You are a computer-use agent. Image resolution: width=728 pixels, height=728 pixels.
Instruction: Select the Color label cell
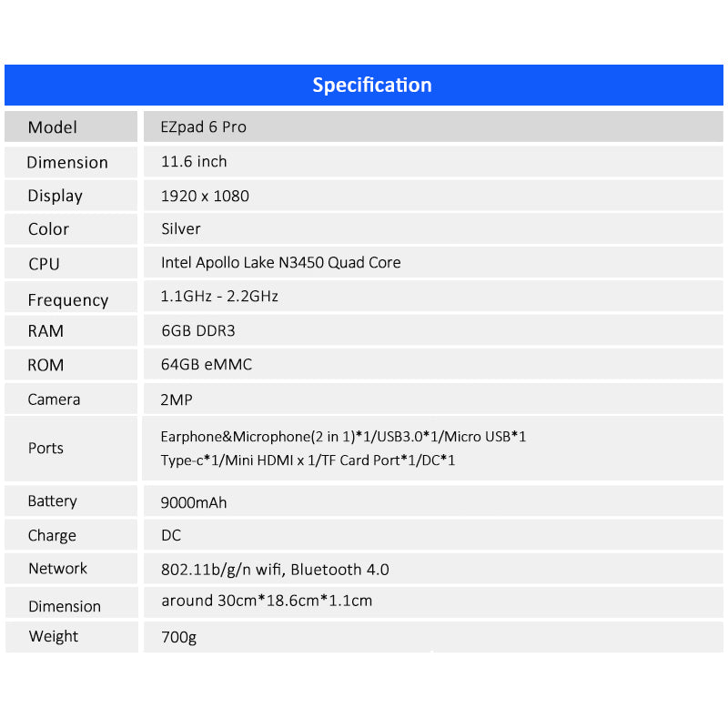click(x=48, y=229)
